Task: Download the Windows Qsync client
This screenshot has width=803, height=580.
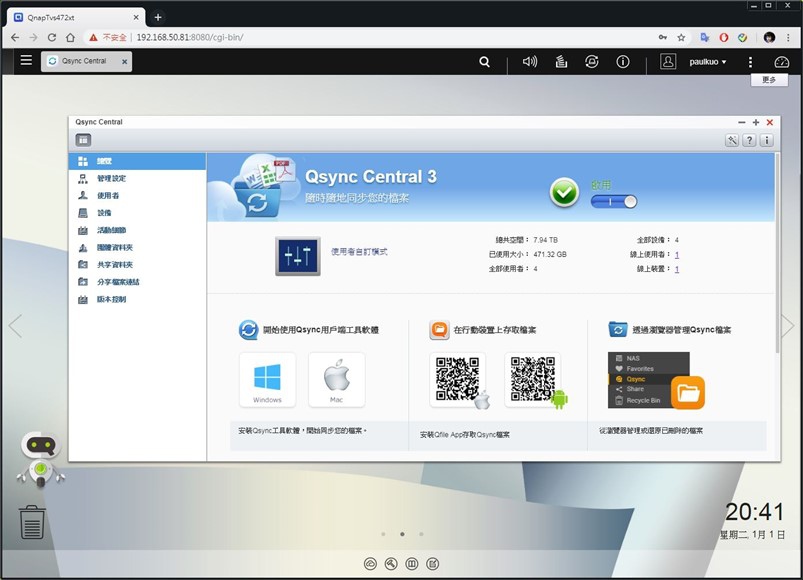Action: point(267,380)
